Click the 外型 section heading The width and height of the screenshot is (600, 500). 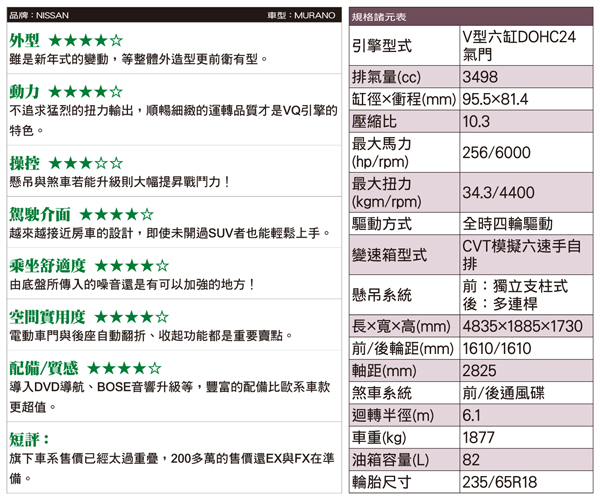tap(24, 40)
